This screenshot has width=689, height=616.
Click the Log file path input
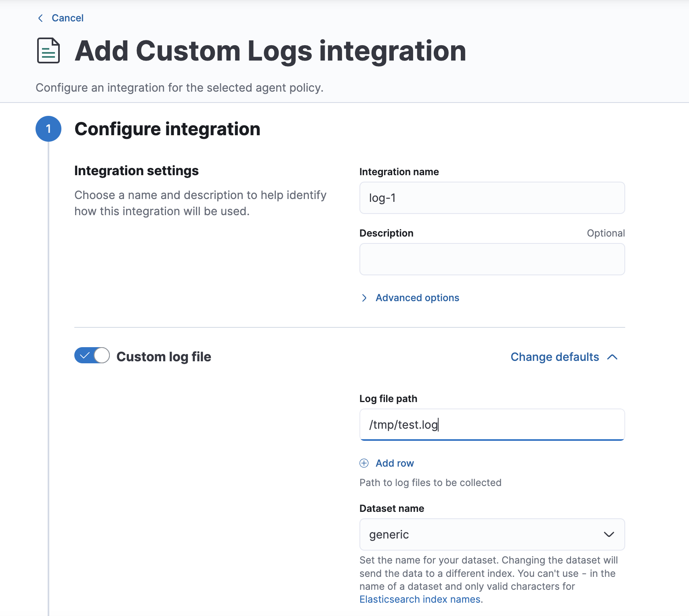click(492, 425)
